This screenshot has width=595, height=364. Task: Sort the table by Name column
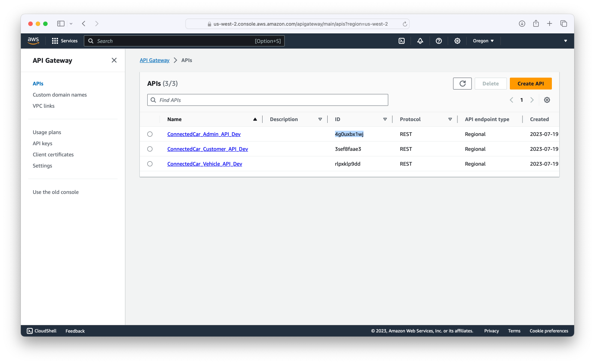click(x=255, y=119)
